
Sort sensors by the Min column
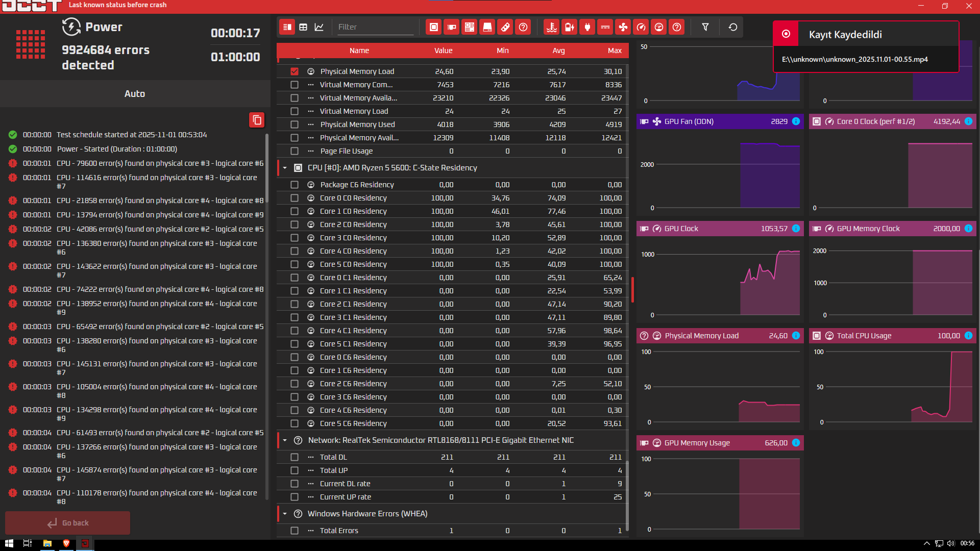coord(503,51)
